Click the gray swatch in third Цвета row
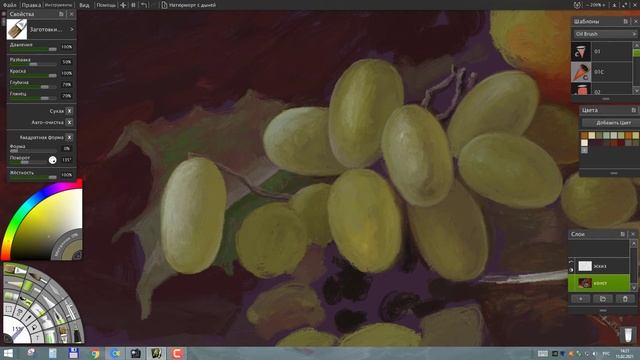 [584, 150]
